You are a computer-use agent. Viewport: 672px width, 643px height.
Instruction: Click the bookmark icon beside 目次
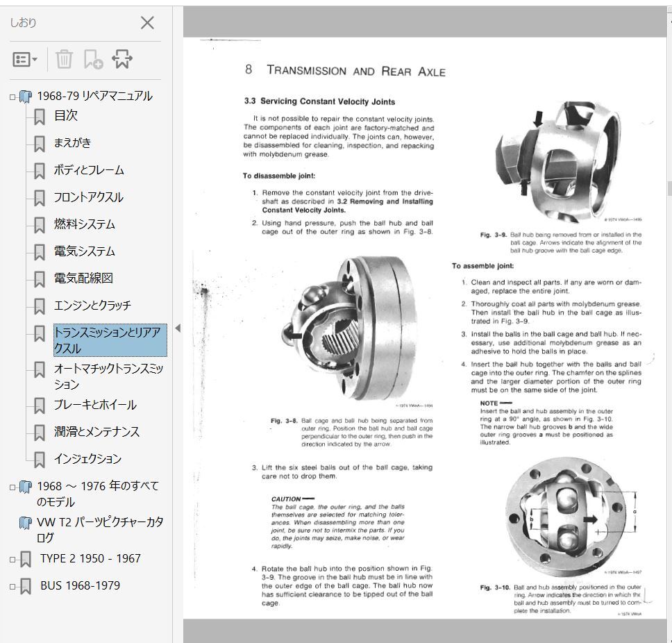tap(40, 117)
